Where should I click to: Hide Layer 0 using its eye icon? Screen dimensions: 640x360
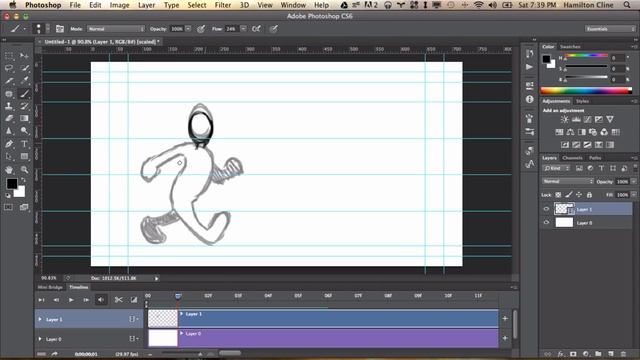[546, 222]
